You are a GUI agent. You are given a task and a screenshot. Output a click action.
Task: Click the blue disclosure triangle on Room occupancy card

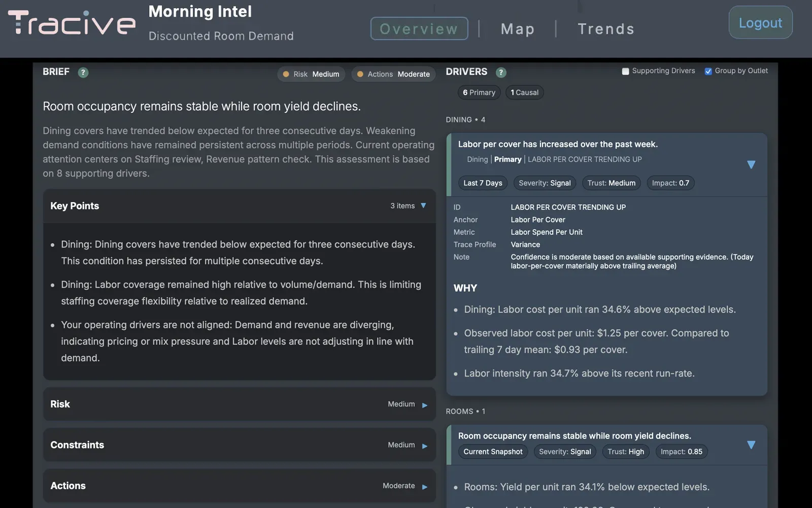751,444
